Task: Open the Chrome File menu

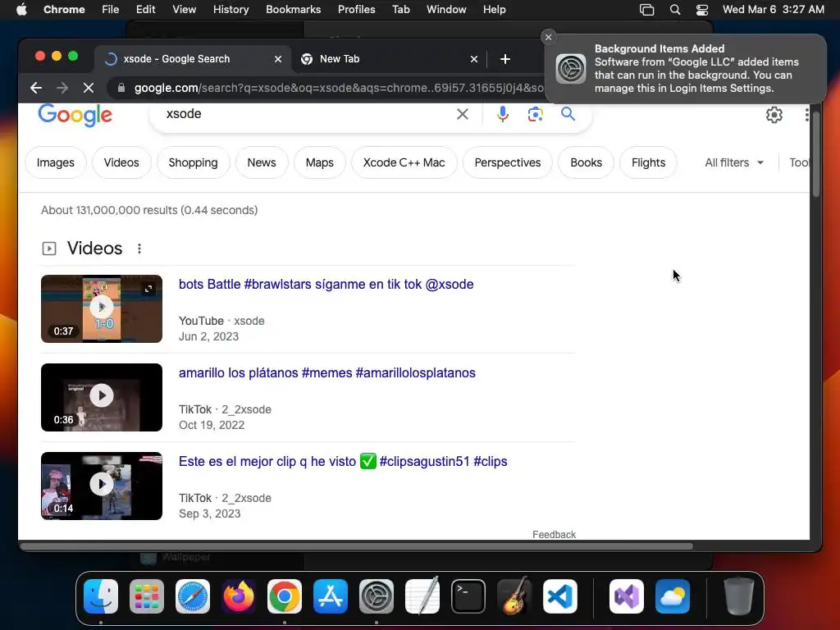Action: pyautogui.click(x=111, y=10)
